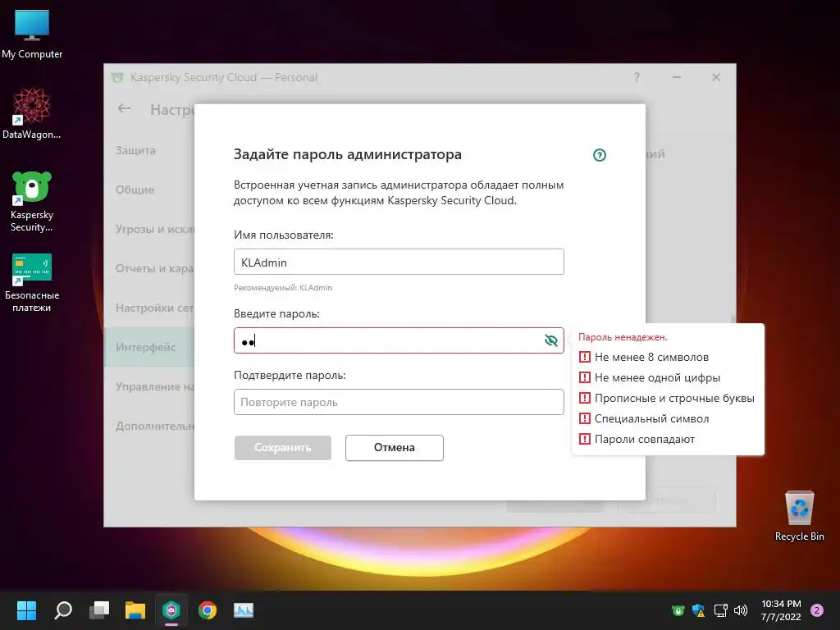Click the Пароль ненадежен warning text
This screenshot has height=630, width=840.
tap(623, 337)
